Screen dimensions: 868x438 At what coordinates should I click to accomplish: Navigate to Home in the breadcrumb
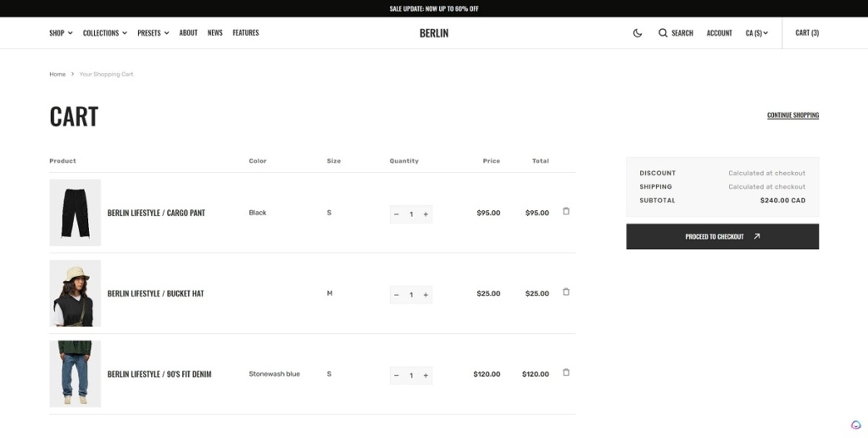tap(57, 75)
